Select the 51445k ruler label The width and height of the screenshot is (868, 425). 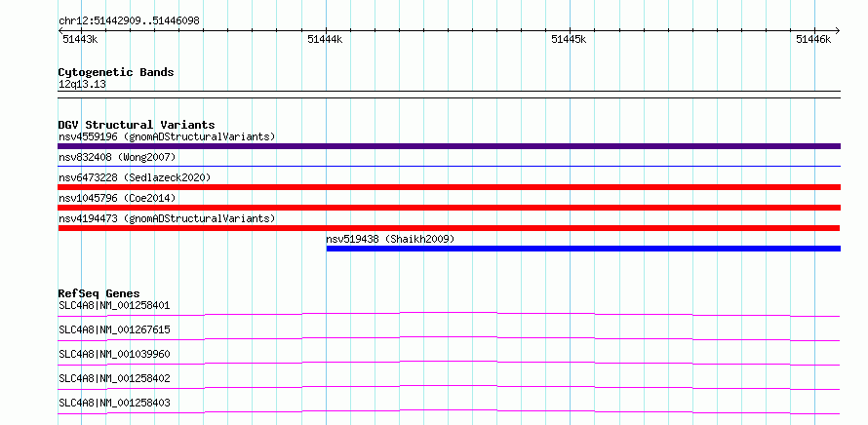click(x=569, y=39)
